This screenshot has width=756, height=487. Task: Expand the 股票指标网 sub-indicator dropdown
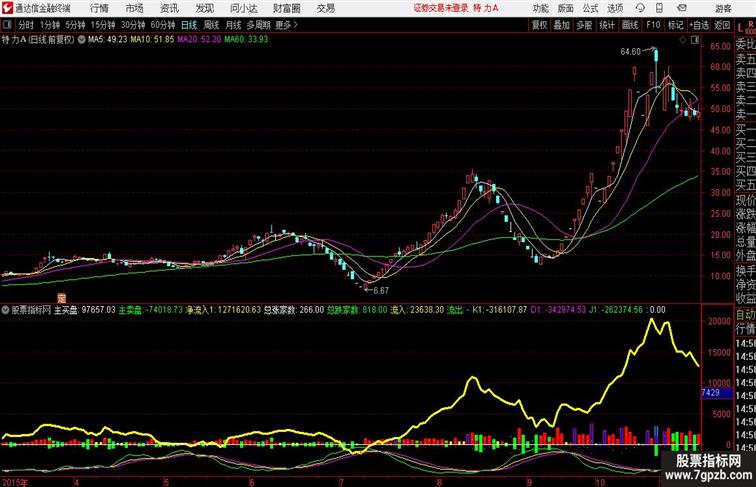pyautogui.click(x=5, y=310)
